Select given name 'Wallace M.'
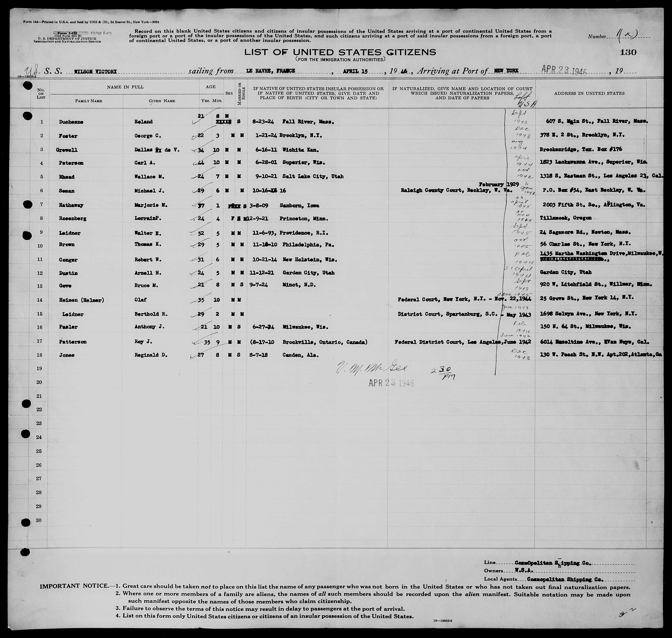This screenshot has height=638, width=672. point(149,176)
